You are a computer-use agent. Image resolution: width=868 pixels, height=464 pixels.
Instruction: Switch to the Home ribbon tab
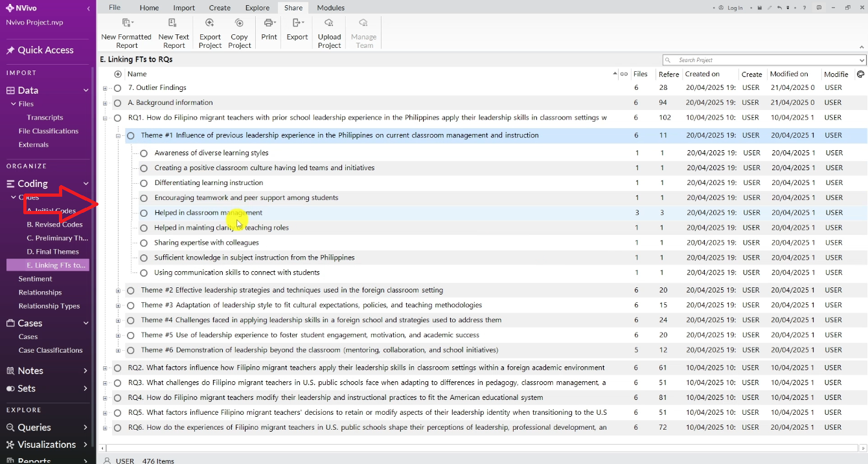(149, 8)
